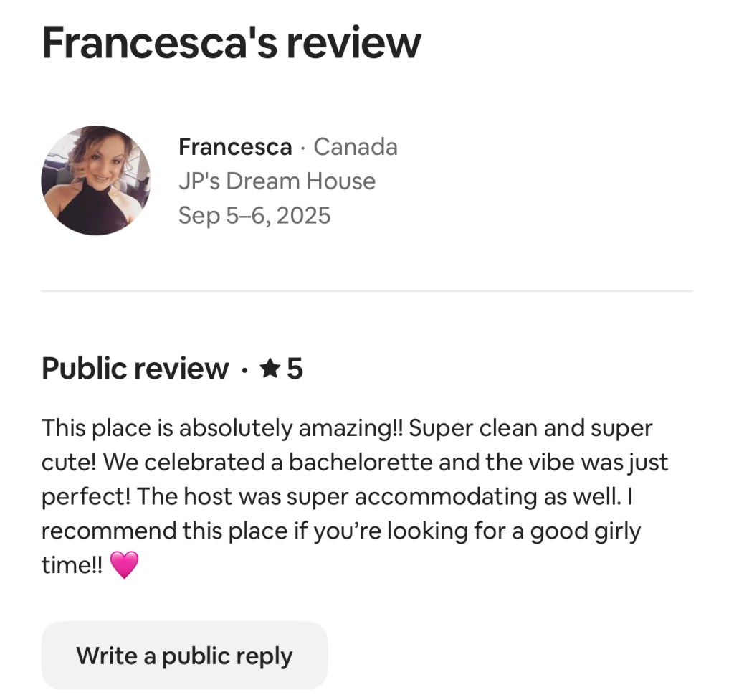The height and width of the screenshot is (700, 734).
Task: Click the guest name Francesca beside photo
Action: [235, 147]
